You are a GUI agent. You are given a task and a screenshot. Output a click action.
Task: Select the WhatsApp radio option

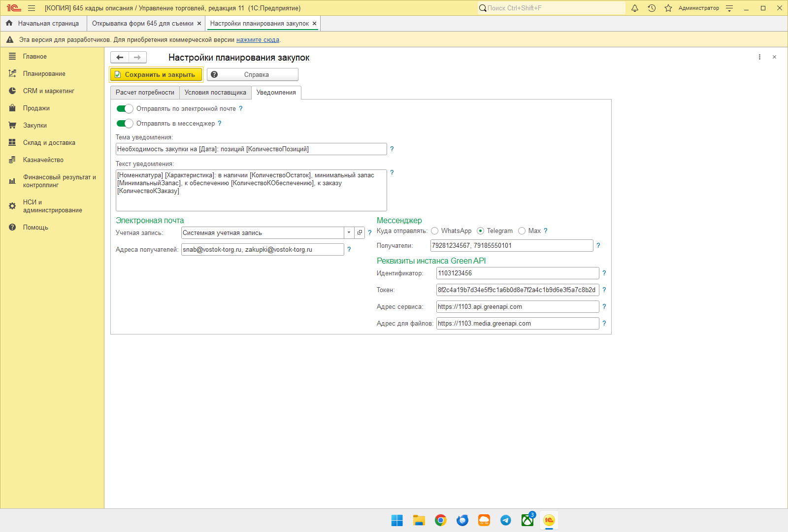click(x=434, y=231)
